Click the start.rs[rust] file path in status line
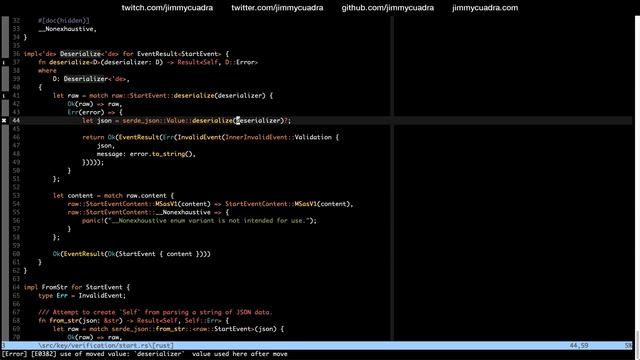 (x=106, y=345)
